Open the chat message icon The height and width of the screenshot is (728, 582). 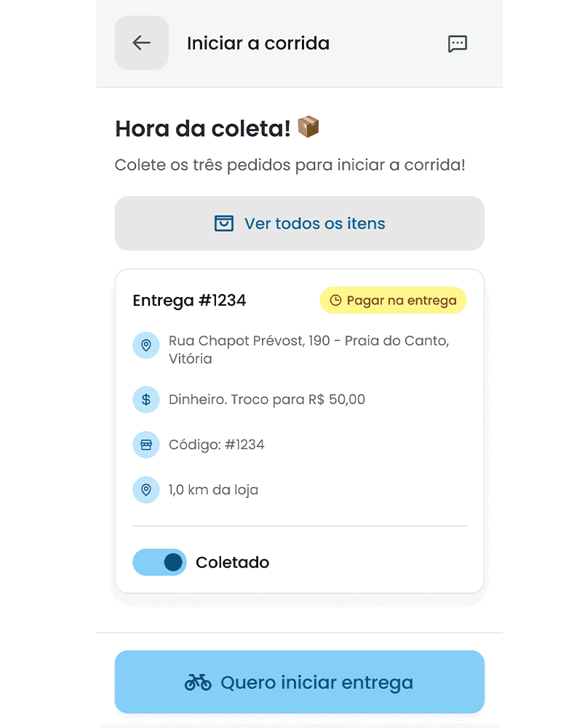(x=457, y=44)
